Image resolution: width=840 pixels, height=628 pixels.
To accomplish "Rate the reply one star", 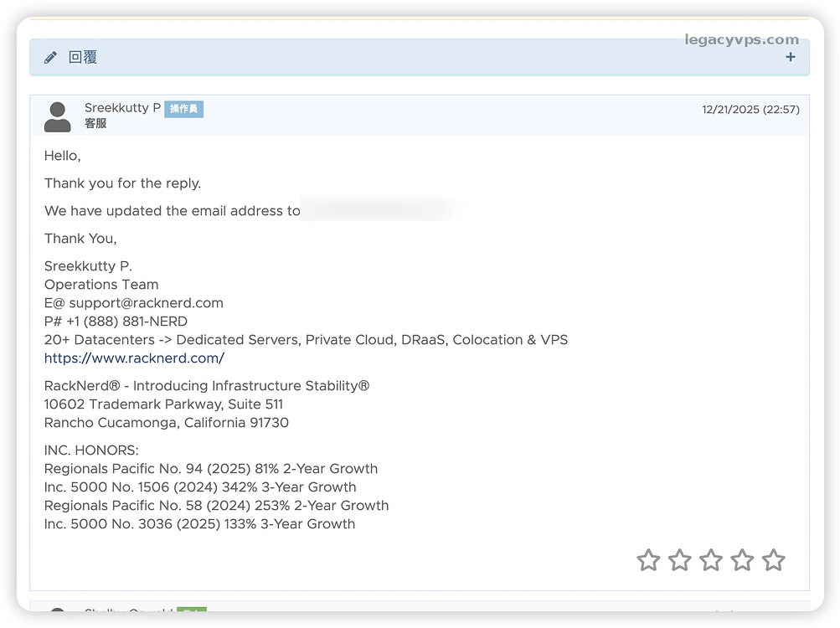I will click(648, 560).
